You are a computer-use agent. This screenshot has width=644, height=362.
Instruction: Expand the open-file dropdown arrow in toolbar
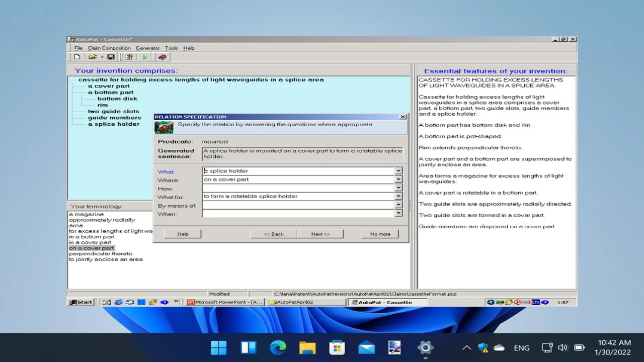click(102, 57)
